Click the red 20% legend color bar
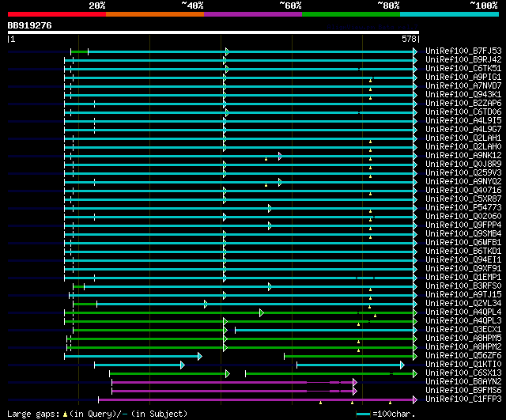Screen dimensions: 506x420 point(57,14)
